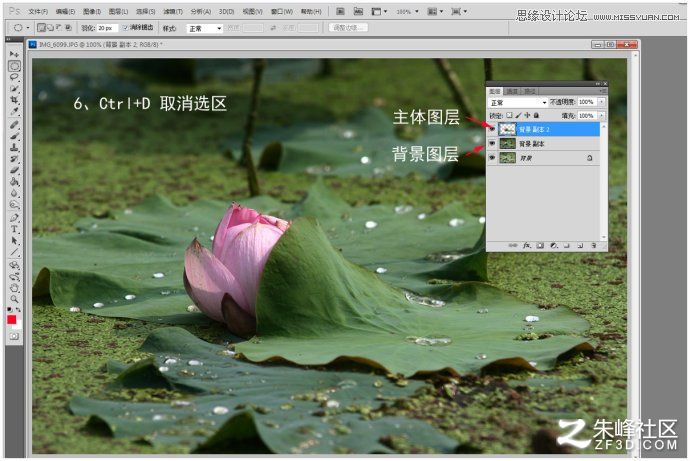This screenshot has height=461, width=690.
Task: Choose New Selection mode in options bar
Action: [41, 28]
